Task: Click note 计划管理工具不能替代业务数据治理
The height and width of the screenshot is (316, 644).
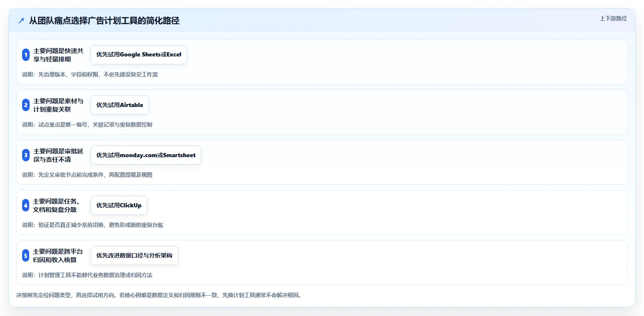Action: pyautogui.click(x=87, y=275)
